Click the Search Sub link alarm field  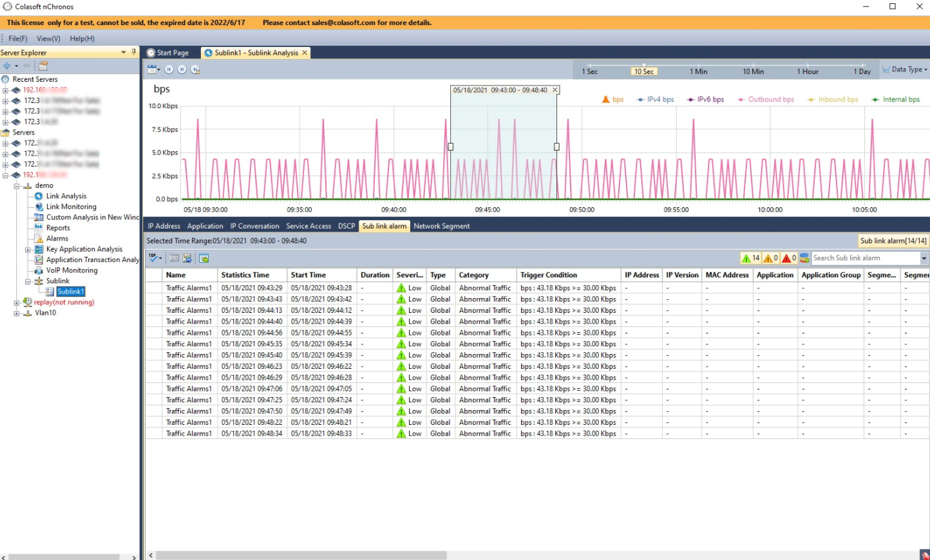866,258
